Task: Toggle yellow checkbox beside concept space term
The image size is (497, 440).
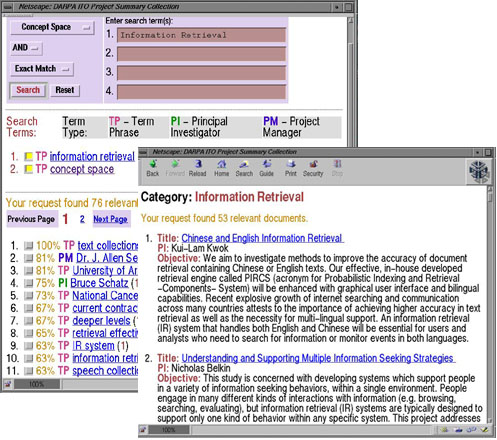Action: [x=28, y=169]
